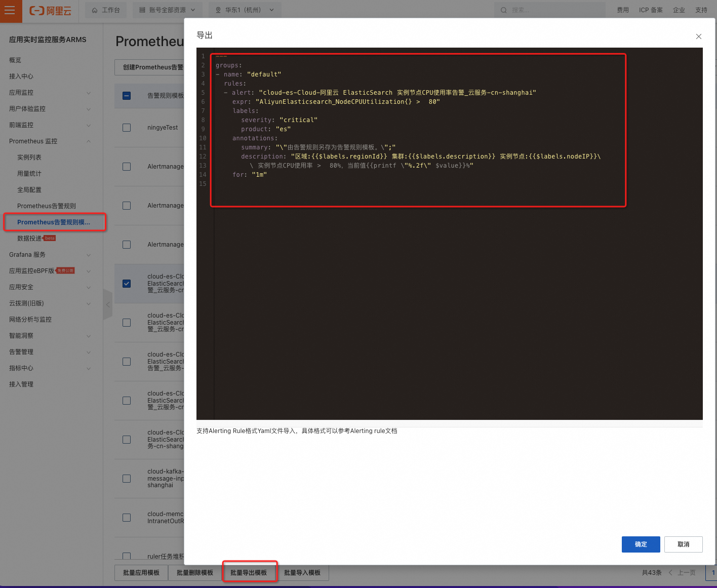Check the cloud-kafka message-input row checkbox

pos(127,479)
